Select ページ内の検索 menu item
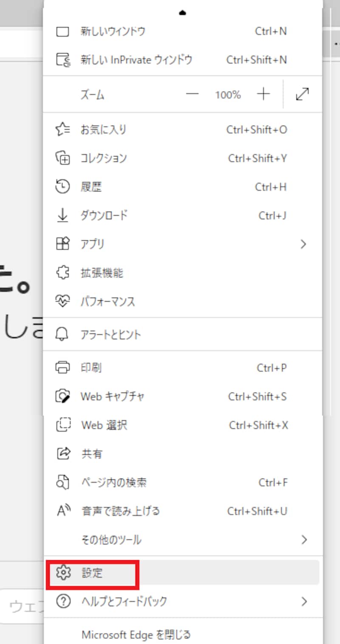This screenshot has height=644, width=340. coord(114,482)
